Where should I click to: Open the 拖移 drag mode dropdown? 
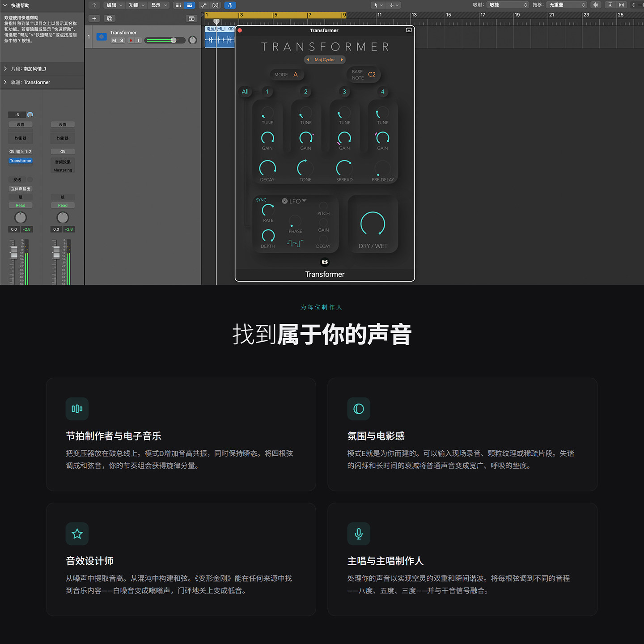click(x=567, y=5)
